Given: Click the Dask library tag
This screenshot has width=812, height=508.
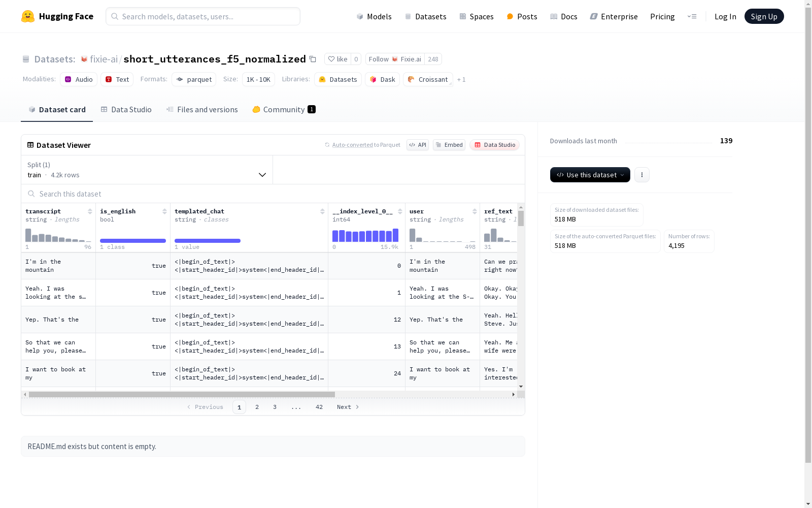Looking at the screenshot, I should pyautogui.click(x=382, y=79).
